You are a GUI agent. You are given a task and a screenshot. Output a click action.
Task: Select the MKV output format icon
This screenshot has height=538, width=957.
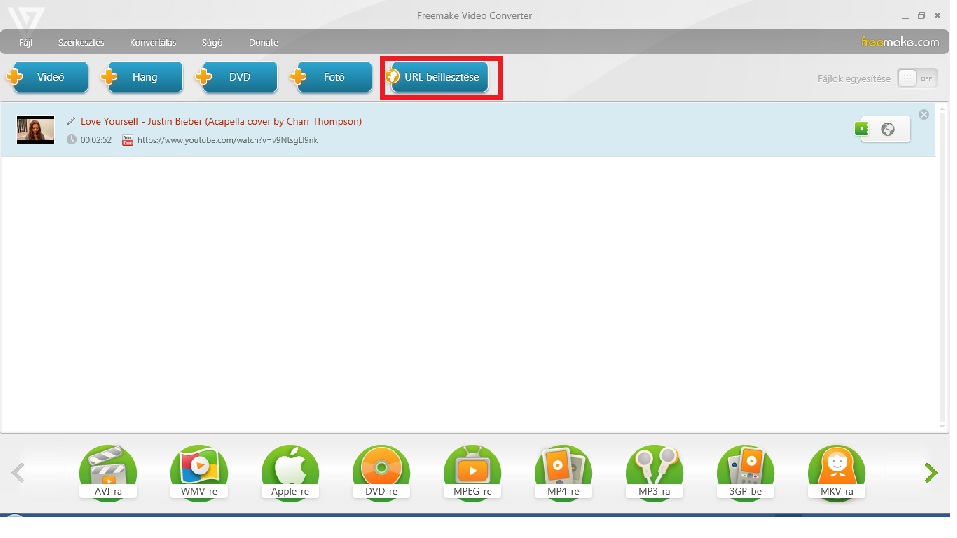coord(837,473)
